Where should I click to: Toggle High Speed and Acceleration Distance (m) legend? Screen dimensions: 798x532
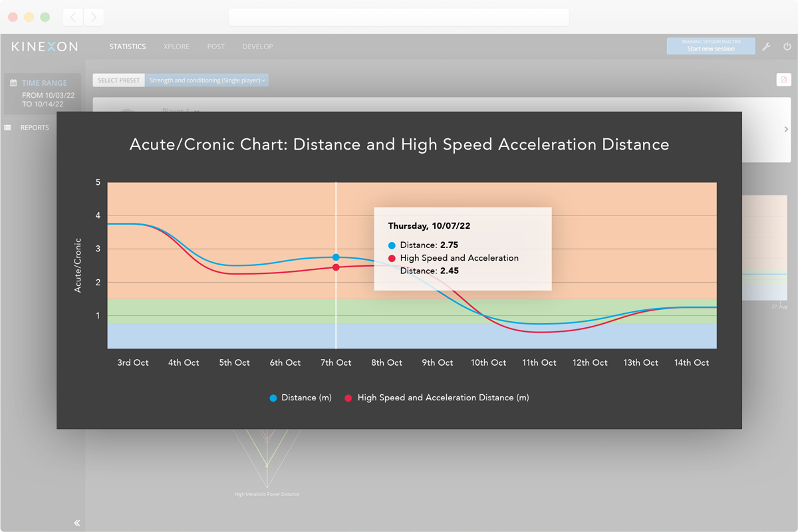(437, 398)
